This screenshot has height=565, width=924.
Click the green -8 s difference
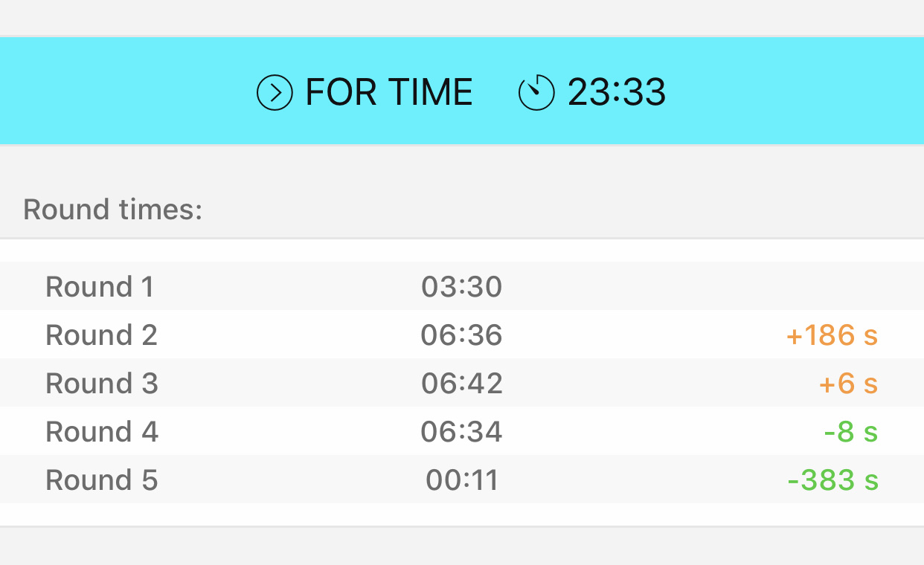851,432
